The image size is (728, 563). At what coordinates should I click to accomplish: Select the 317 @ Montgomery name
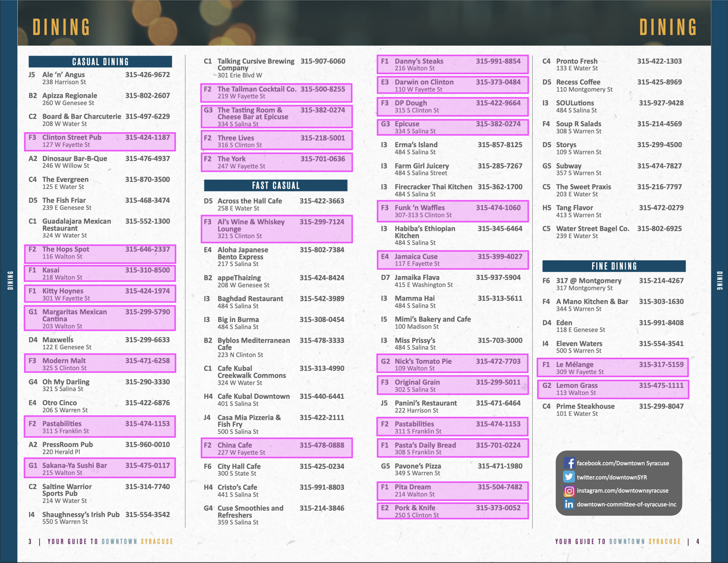tap(589, 281)
